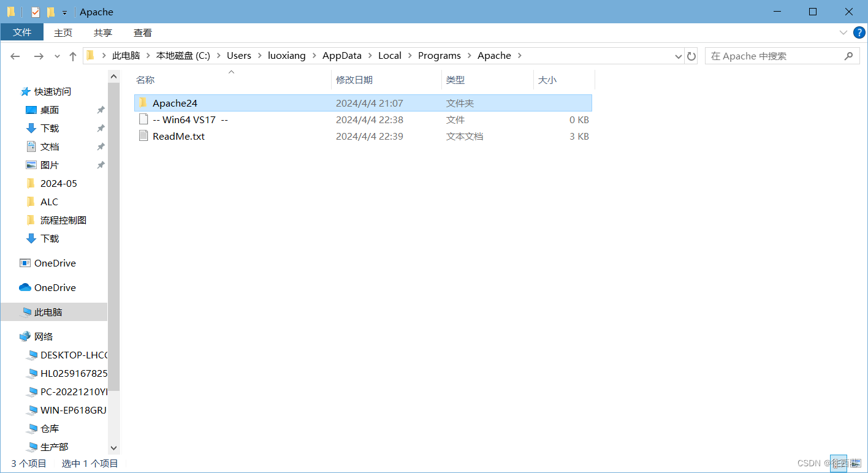The image size is (868, 473).
Task: Open network computer DESKTOP-LHC
Action: coord(74,355)
